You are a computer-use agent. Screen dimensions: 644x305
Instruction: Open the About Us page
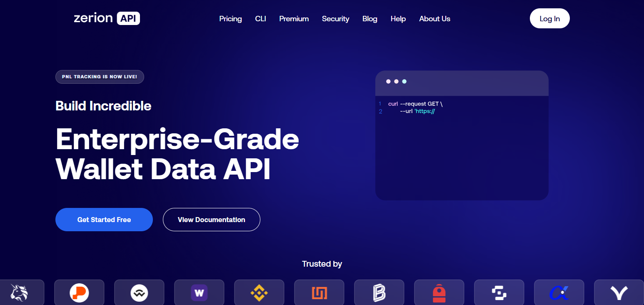pyautogui.click(x=434, y=19)
